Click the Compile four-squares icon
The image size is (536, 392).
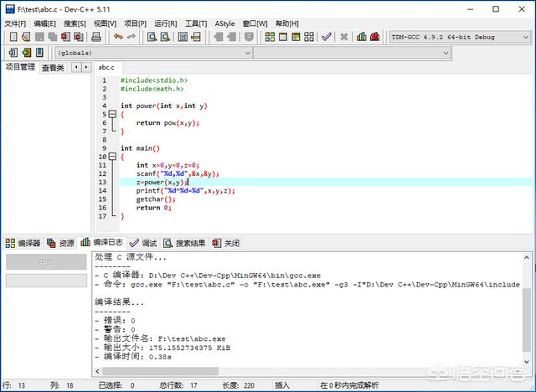point(270,37)
